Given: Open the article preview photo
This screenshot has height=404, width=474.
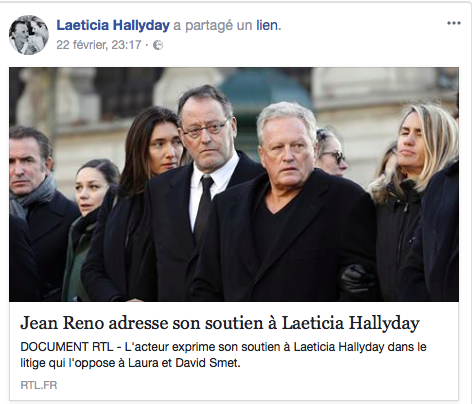Looking at the screenshot, I should [234, 184].
